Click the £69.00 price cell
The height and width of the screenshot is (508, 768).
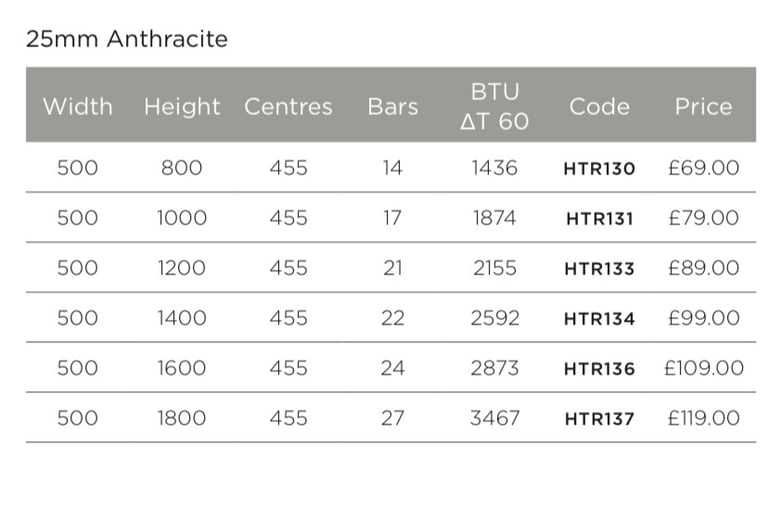pos(703,168)
